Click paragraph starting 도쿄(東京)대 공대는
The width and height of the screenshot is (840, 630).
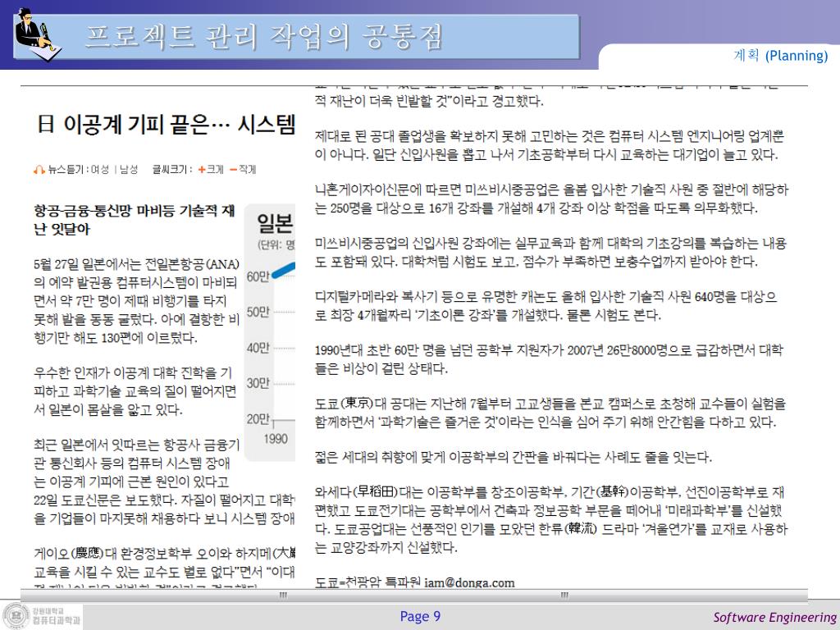(550, 413)
